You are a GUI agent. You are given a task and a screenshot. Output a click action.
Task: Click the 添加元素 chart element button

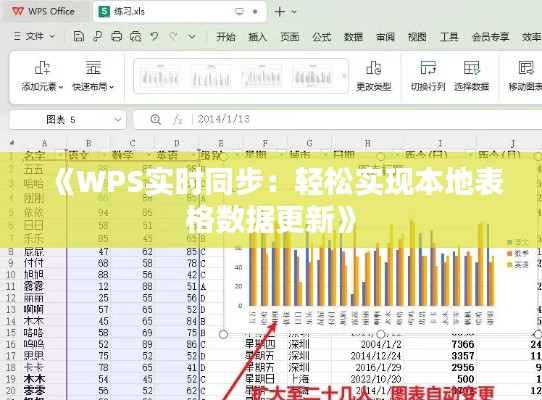pos(42,76)
